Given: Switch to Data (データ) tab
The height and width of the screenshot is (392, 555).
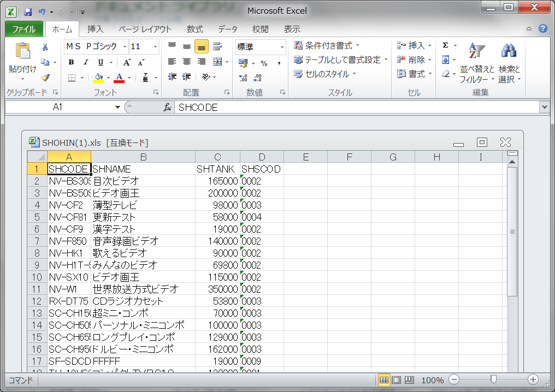Looking at the screenshot, I should [x=228, y=29].
